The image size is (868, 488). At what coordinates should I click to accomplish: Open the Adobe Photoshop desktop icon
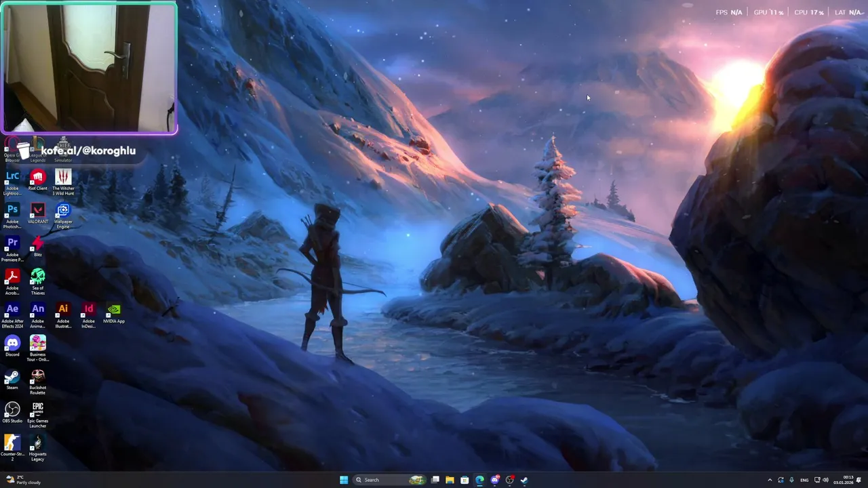coord(12,216)
